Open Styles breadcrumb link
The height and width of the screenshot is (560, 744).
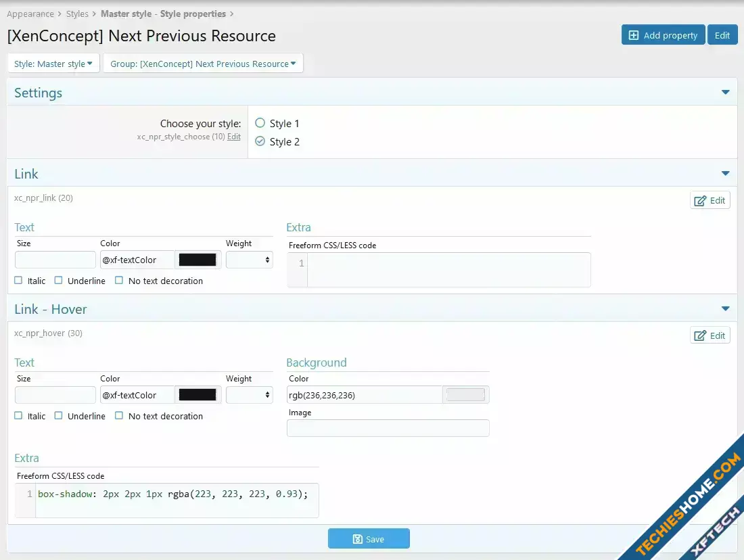coord(77,14)
